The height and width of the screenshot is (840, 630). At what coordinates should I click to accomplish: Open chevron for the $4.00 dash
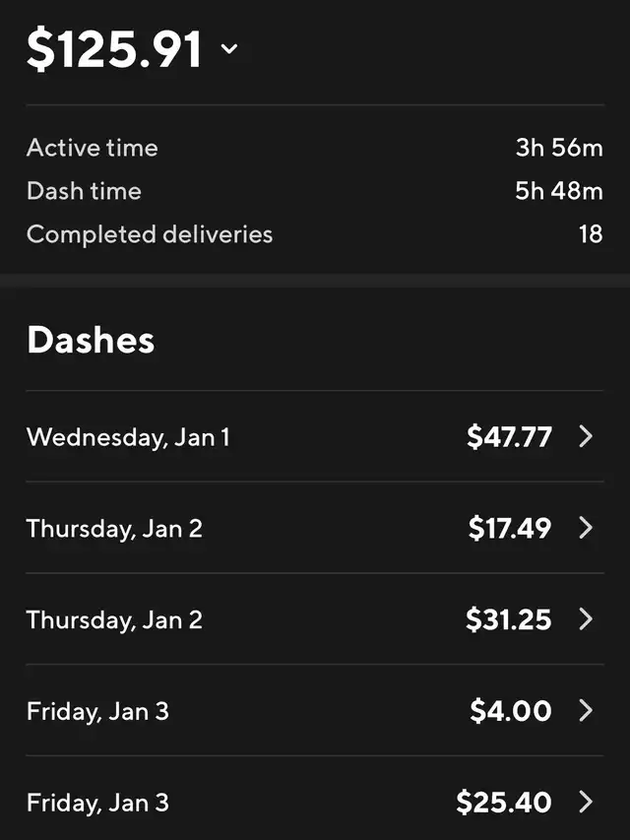point(586,710)
